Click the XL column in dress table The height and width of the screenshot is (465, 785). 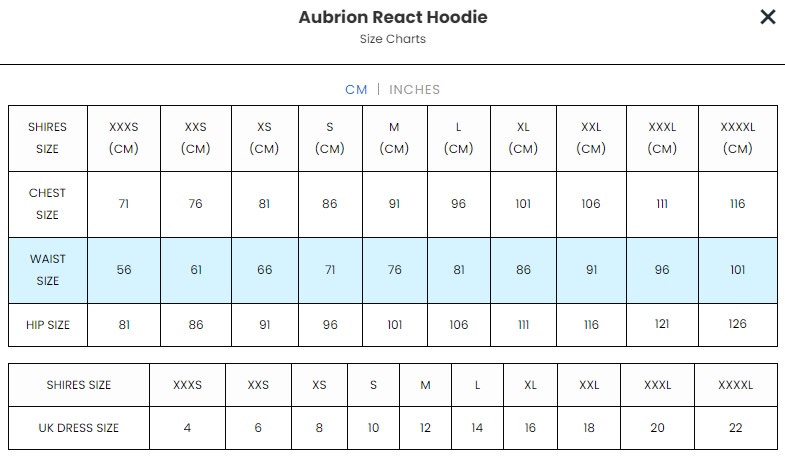[x=530, y=385]
